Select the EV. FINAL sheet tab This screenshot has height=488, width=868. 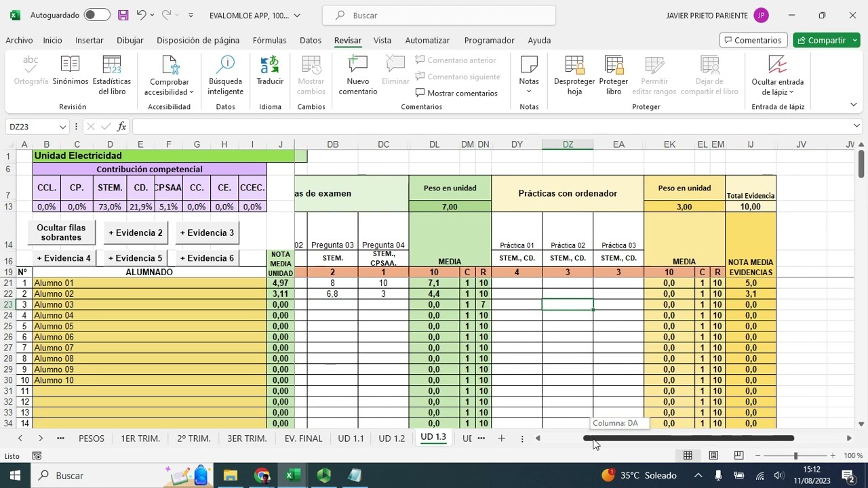(303, 439)
